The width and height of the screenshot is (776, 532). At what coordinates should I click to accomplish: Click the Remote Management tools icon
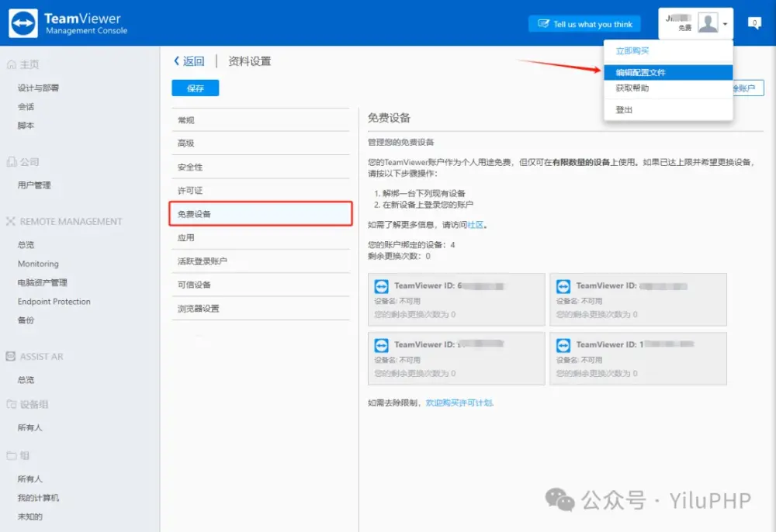tap(10, 221)
